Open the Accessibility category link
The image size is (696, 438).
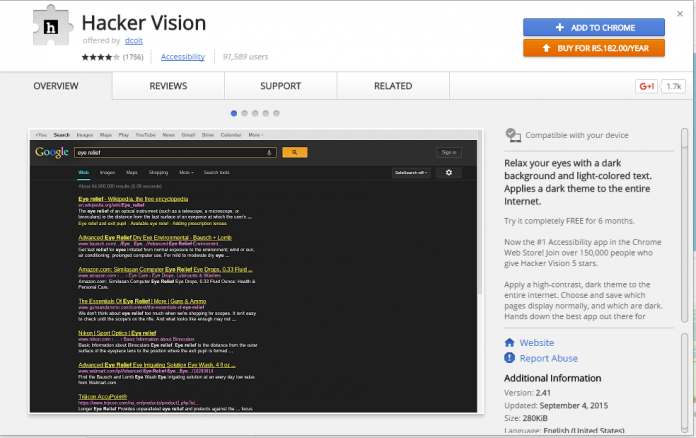(182, 57)
